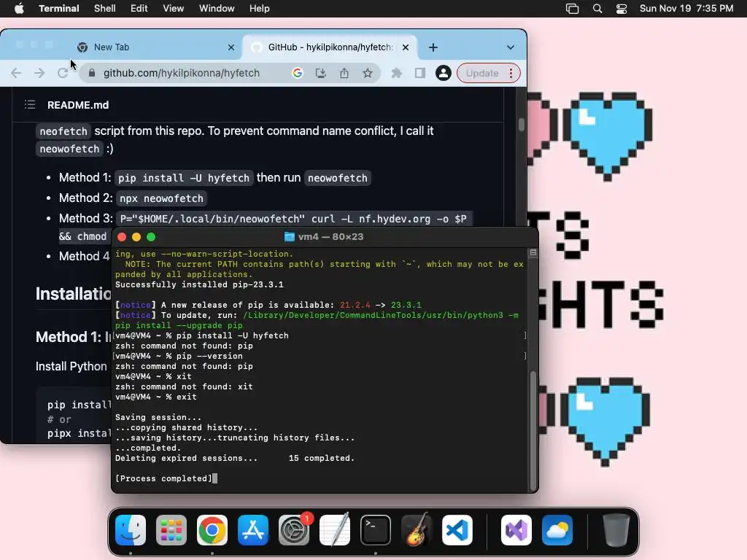Switch to the GitHub hyfetch tab
The height and width of the screenshot is (560, 747).
(x=330, y=47)
